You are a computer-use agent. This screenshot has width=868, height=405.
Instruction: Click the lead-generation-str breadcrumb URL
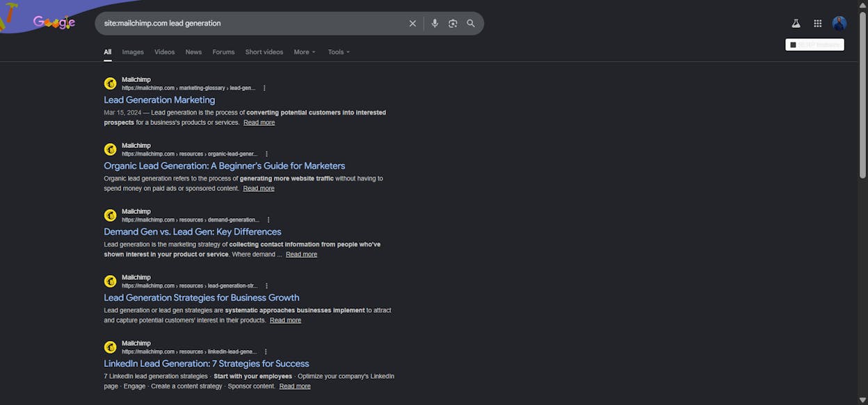pos(190,286)
